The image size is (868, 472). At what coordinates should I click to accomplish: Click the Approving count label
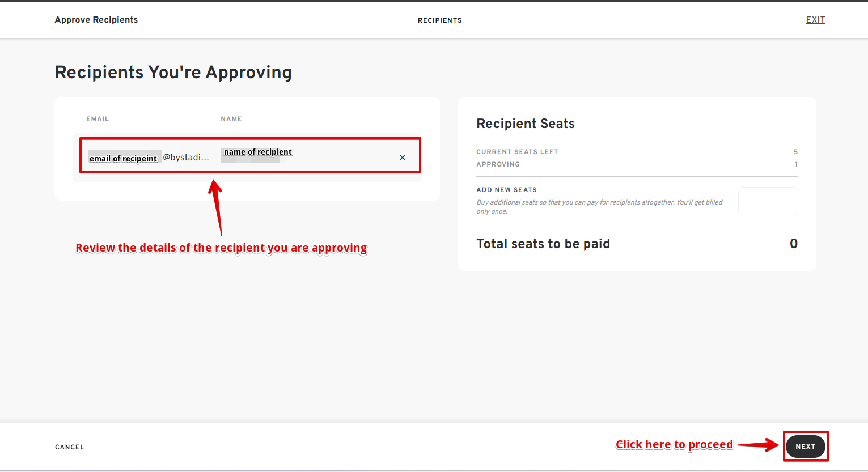click(498, 164)
